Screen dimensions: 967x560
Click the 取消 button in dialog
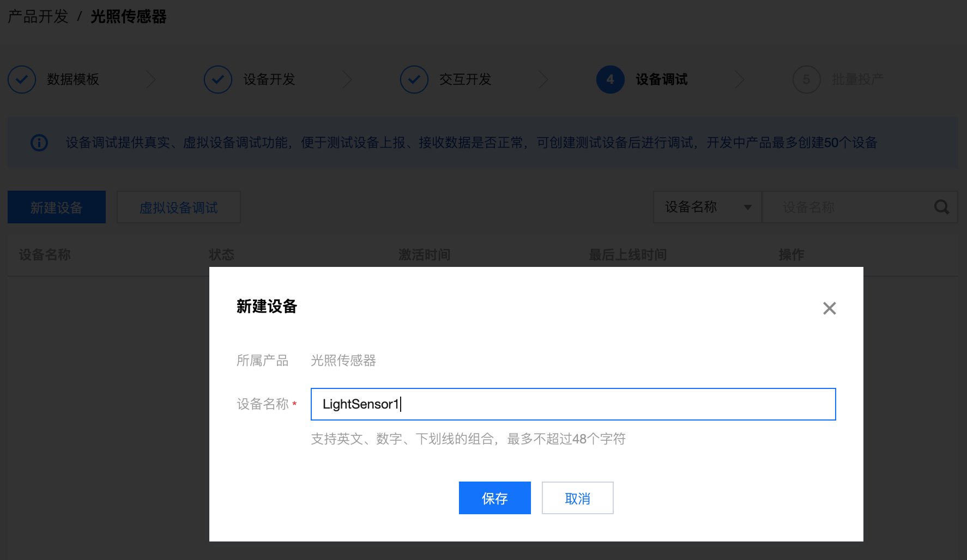pyautogui.click(x=577, y=498)
